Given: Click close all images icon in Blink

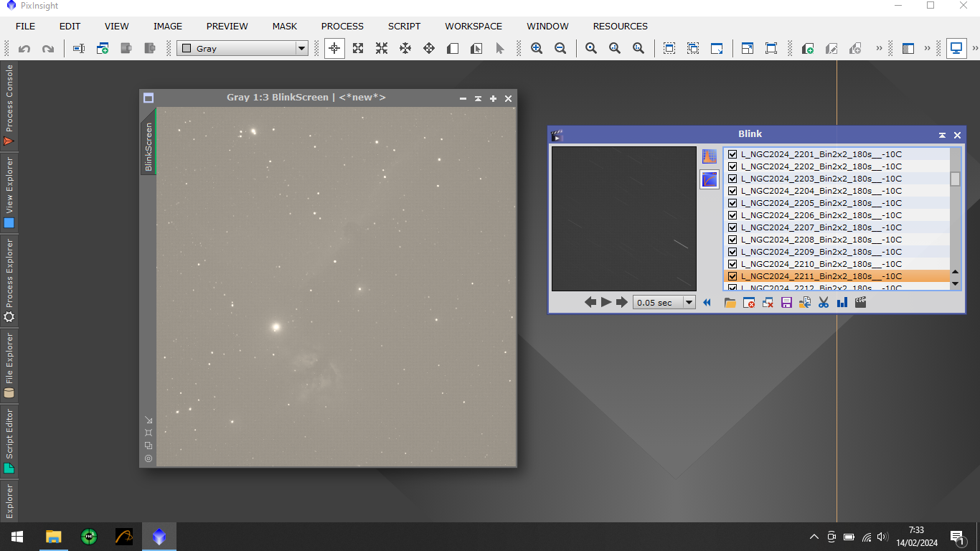Looking at the screenshot, I should [768, 303].
